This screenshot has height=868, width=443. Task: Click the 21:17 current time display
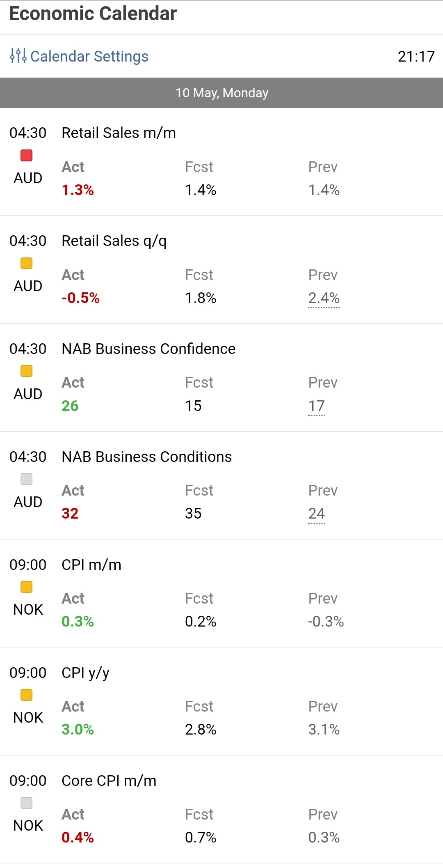pyautogui.click(x=416, y=56)
